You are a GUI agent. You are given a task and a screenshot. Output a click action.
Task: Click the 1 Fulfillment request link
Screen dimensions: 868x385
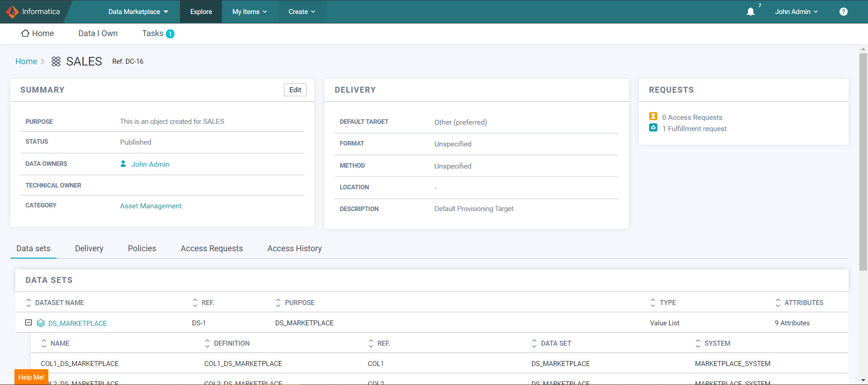click(694, 129)
